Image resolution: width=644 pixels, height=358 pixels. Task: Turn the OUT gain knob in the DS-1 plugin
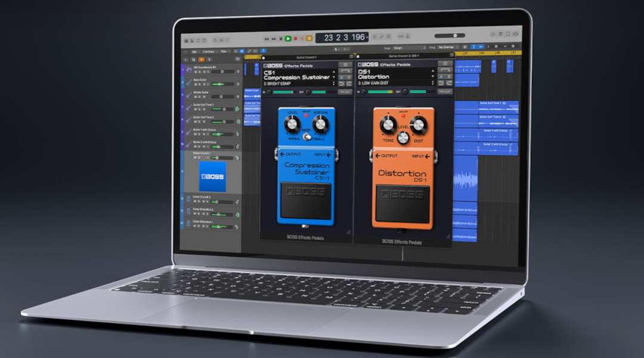405,92
